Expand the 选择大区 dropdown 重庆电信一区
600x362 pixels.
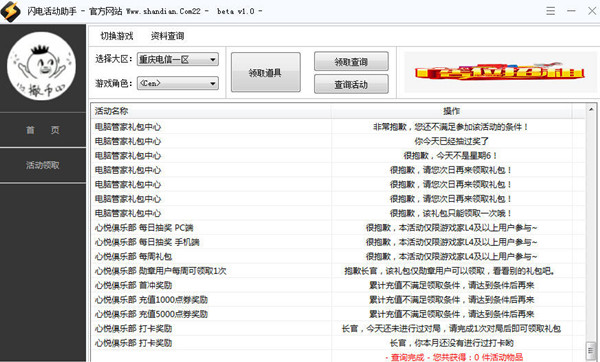[x=178, y=59]
